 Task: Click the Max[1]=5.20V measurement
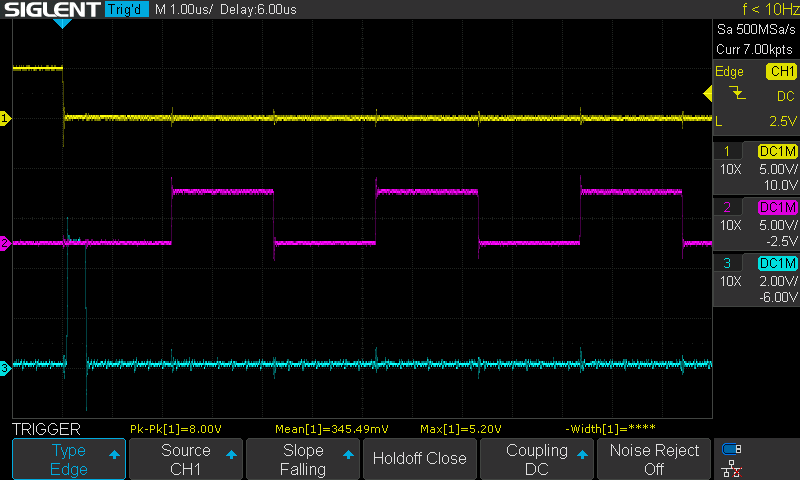pos(461,429)
